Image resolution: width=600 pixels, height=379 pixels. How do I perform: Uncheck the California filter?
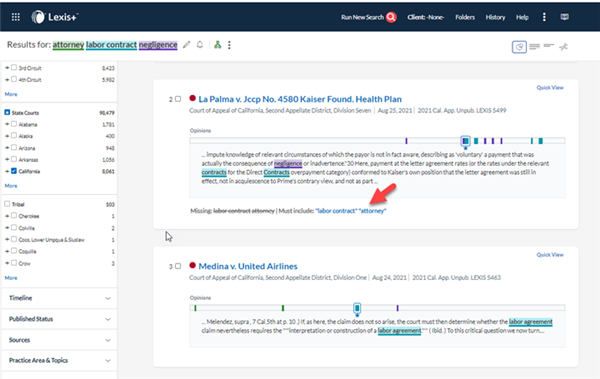pos(14,171)
